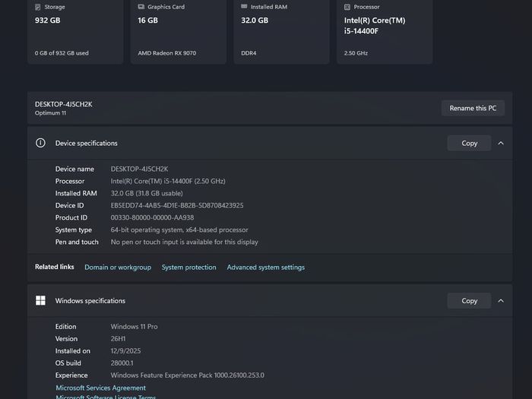Image resolution: width=532 pixels, height=399 pixels.
Task: Click the Graphics Card icon
Action: (141, 7)
